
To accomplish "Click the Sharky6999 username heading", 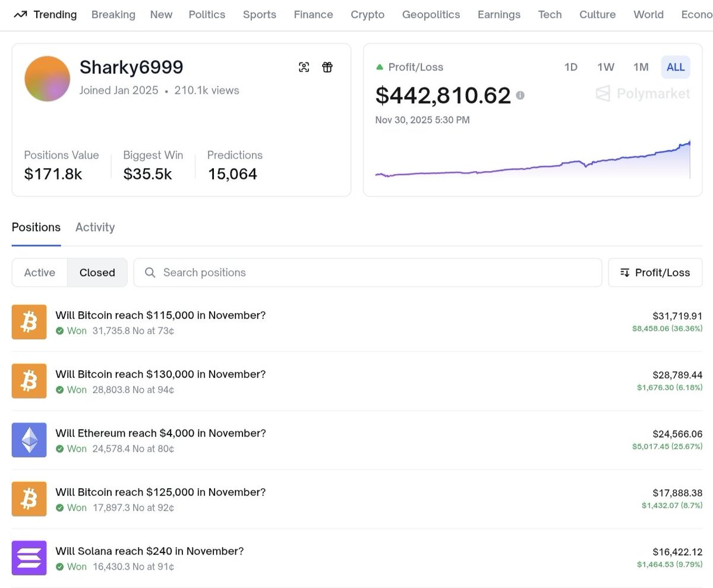I will click(x=131, y=67).
